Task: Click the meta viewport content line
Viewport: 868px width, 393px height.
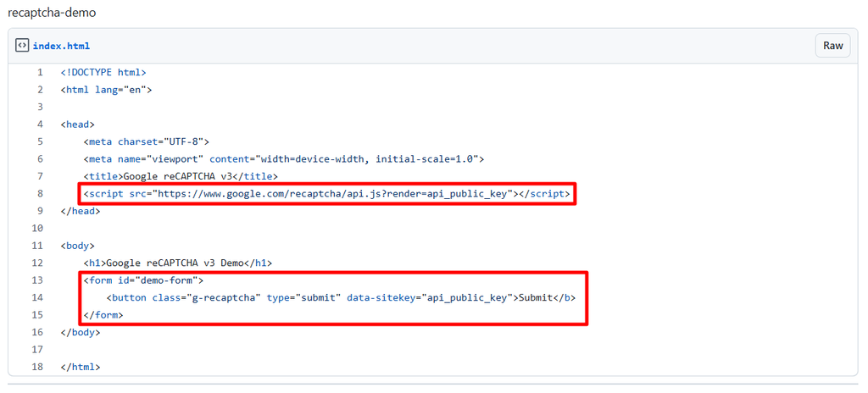Action: 284,159
